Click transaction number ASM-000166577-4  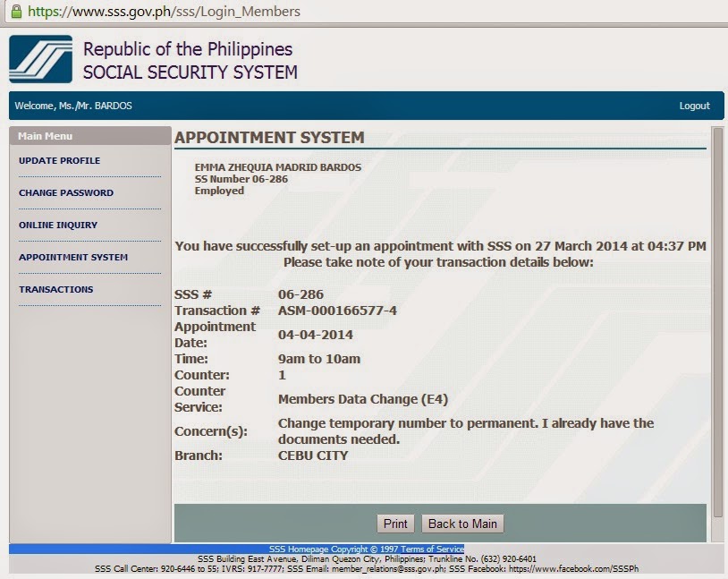pos(337,311)
